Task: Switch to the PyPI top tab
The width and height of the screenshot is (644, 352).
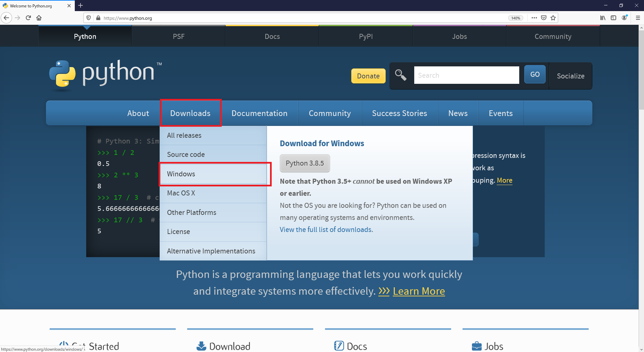Action: pyautogui.click(x=366, y=37)
